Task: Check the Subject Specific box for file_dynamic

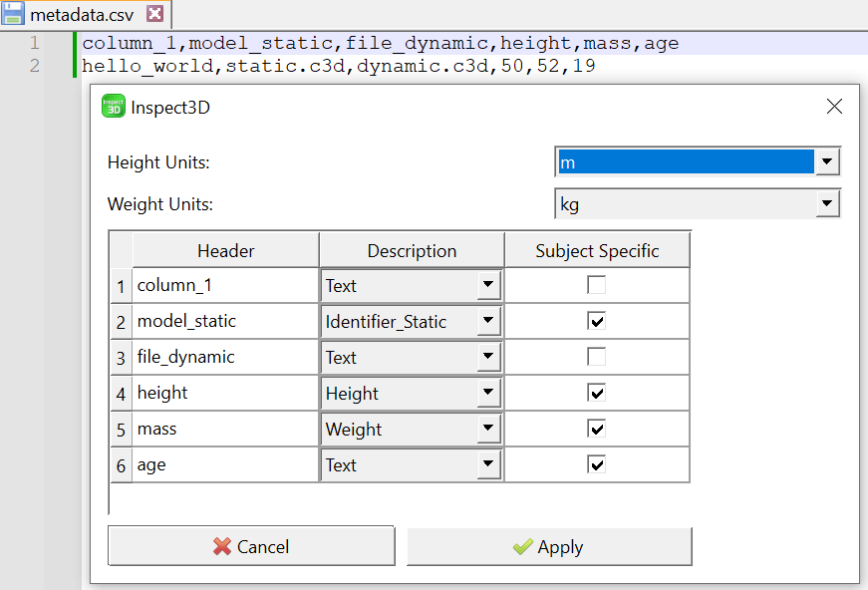Action: tap(596, 357)
